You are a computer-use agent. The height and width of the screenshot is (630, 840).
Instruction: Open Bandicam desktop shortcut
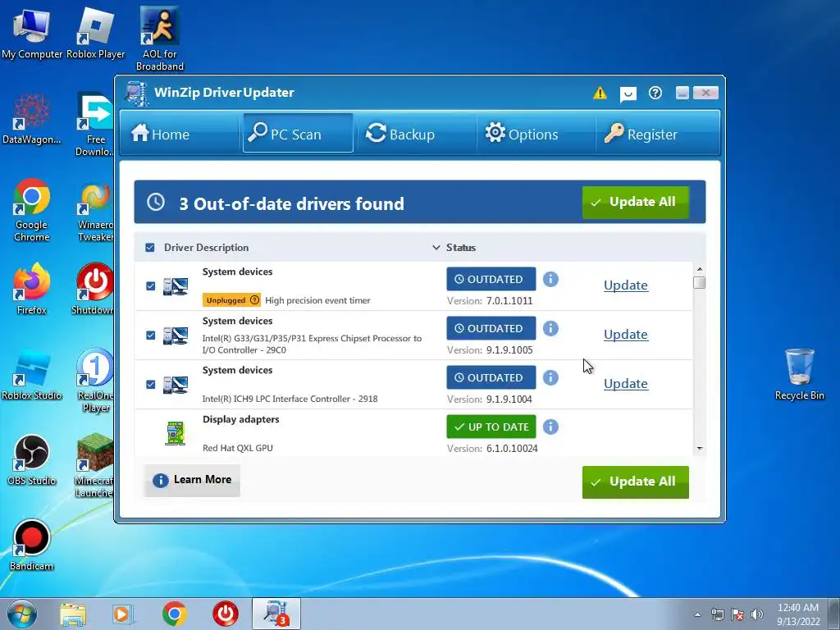pos(32,546)
